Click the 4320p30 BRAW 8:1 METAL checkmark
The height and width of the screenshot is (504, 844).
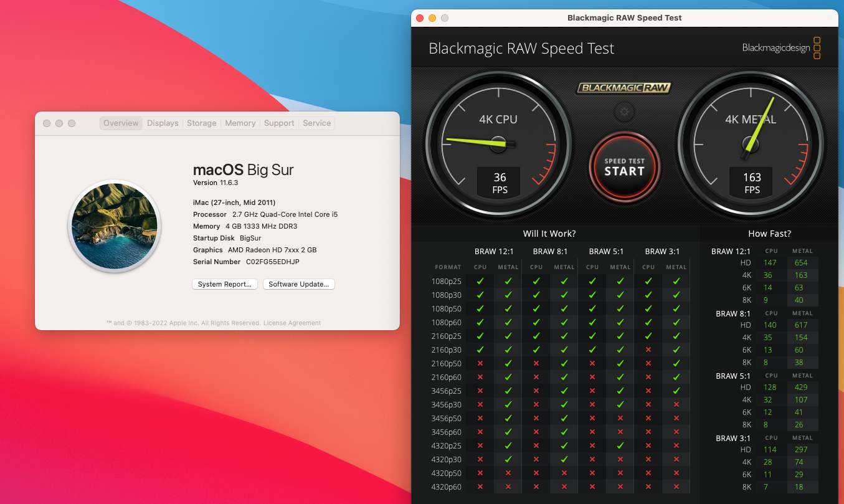564,459
